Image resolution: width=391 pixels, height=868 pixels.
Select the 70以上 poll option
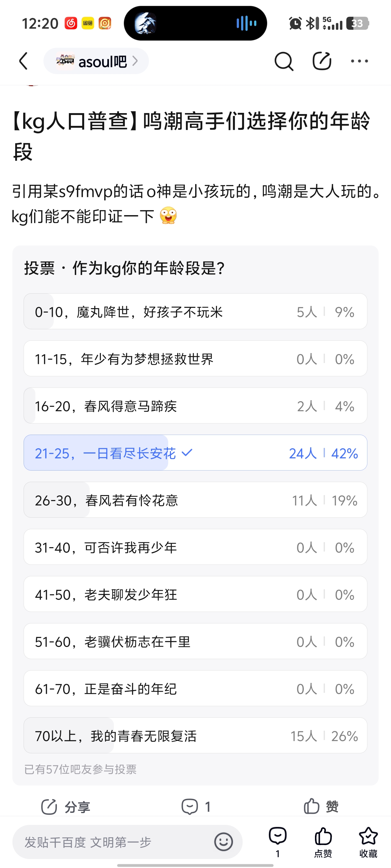[x=195, y=736]
